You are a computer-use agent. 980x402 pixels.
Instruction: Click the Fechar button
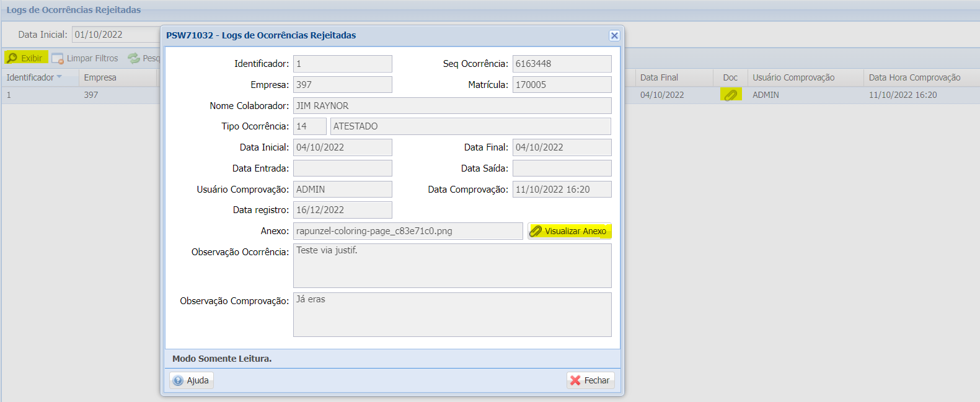tap(591, 380)
